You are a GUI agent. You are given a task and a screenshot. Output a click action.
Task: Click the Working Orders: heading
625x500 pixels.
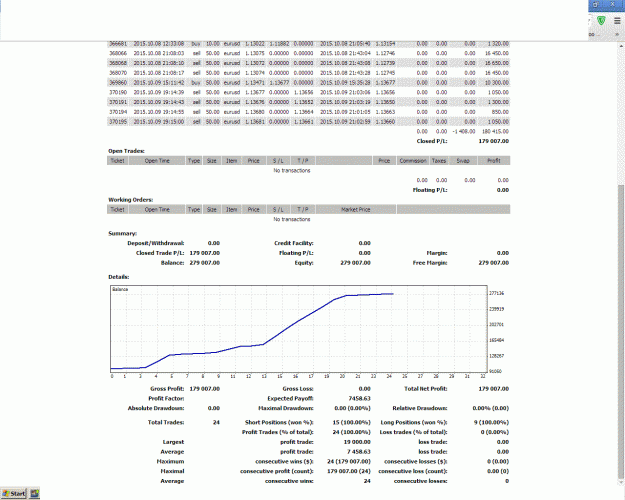[130, 200]
